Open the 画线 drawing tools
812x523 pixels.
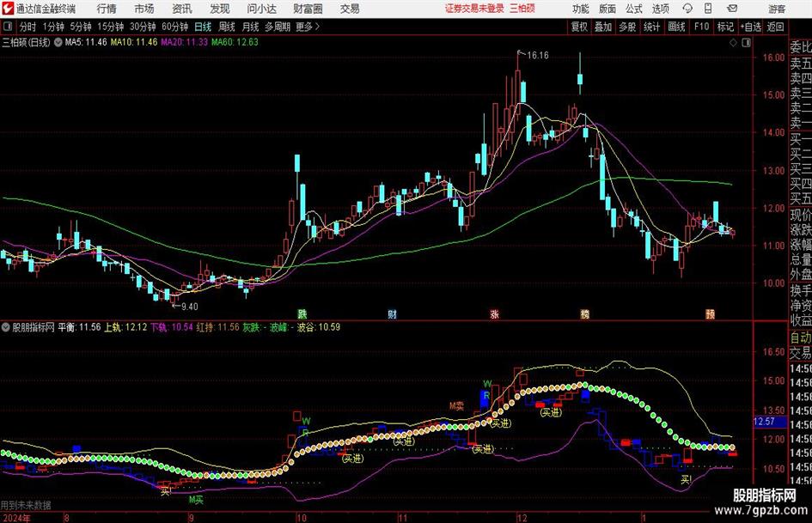676,27
